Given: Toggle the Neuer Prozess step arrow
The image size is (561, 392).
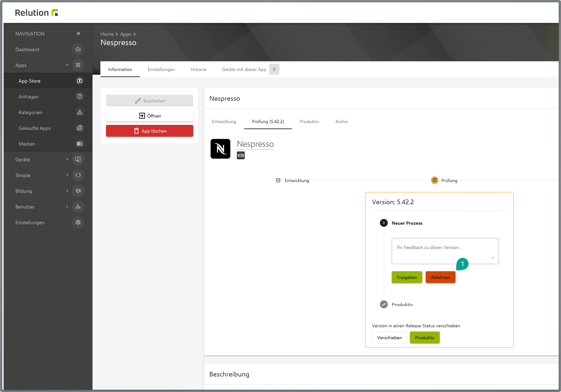Looking at the screenshot, I should point(384,223).
